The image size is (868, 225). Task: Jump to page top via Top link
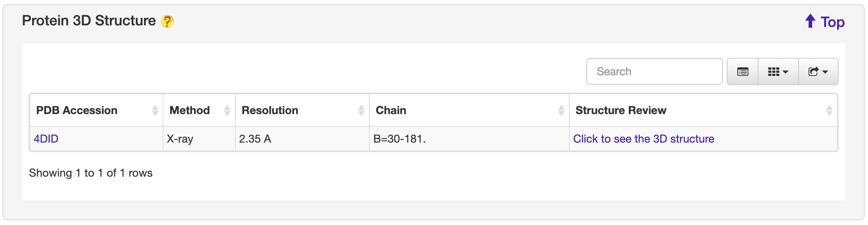(832, 22)
